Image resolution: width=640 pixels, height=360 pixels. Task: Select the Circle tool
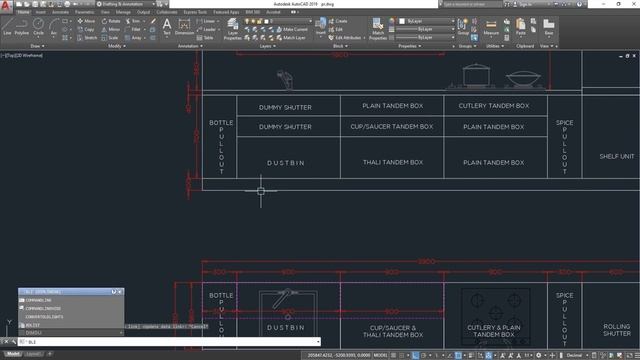point(38,27)
